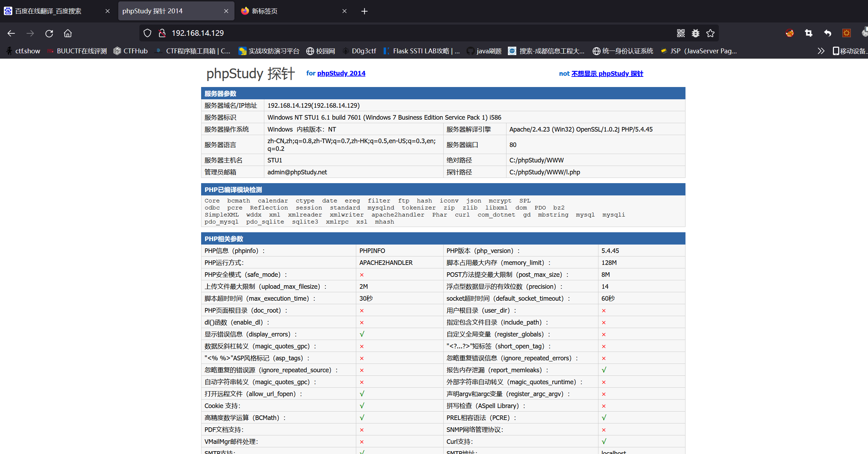The image size is (868, 454).
Task: Click the forward navigation arrow
Action: point(30,33)
